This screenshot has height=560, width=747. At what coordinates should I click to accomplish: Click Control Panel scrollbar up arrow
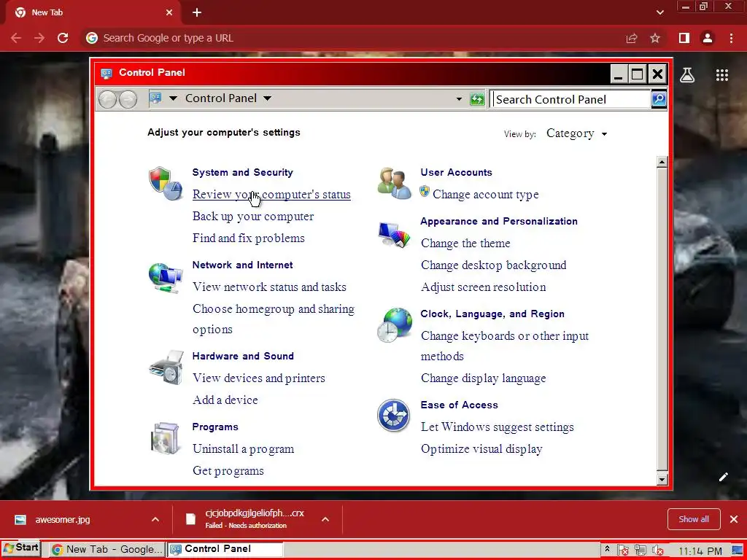(x=662, y=162)
